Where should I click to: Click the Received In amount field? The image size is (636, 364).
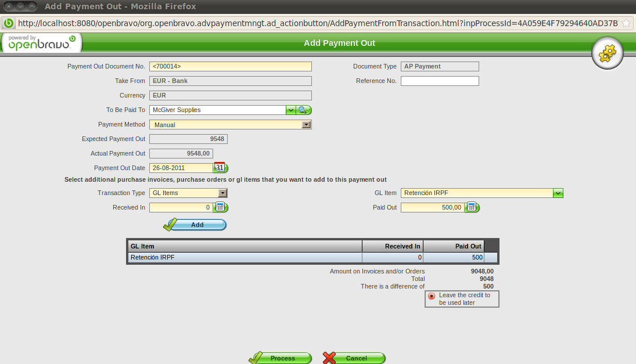181,207
